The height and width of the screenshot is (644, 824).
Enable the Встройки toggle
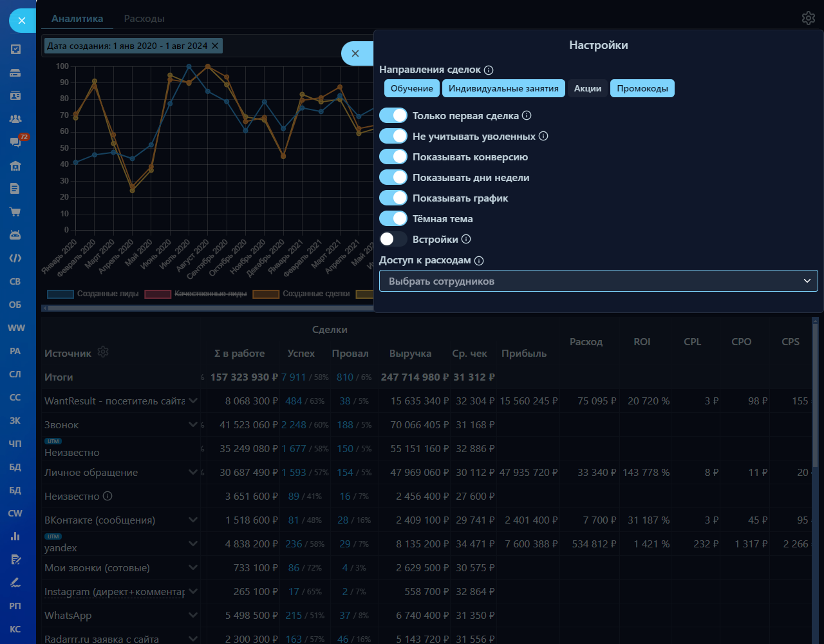pos(393,240)
